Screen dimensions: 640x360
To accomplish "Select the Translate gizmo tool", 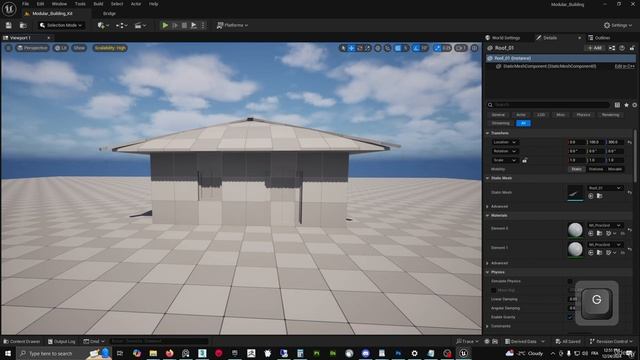I will (351, 48).
